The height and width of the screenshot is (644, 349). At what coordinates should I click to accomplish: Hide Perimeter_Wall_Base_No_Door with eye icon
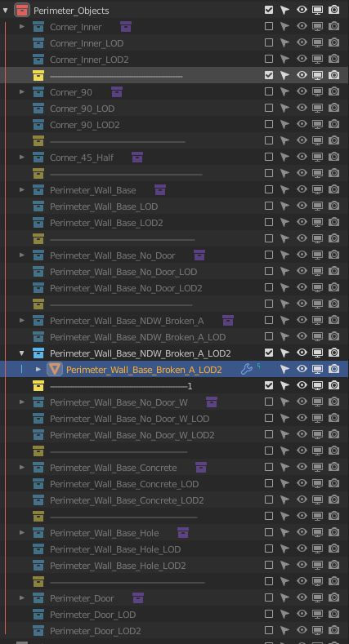pos(302,255)
